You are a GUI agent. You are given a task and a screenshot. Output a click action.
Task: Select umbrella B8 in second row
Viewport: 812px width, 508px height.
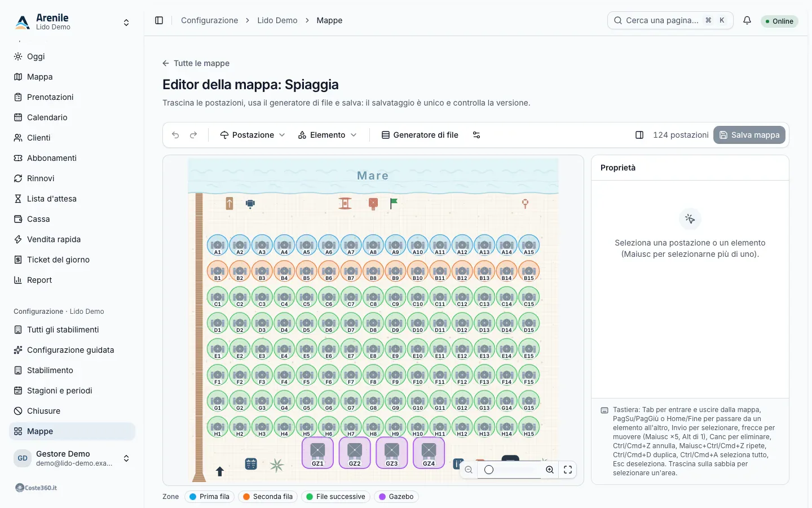click(373, 271)
